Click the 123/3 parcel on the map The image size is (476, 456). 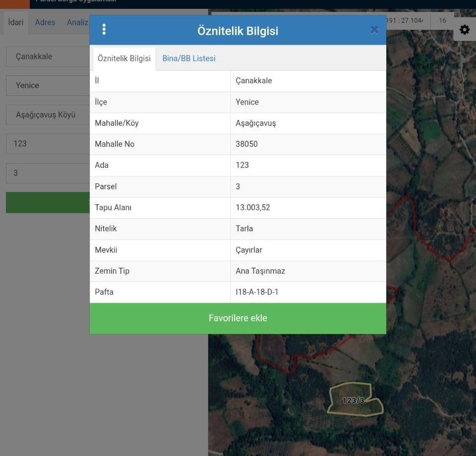pyautogui.click(x=354, y=399)
